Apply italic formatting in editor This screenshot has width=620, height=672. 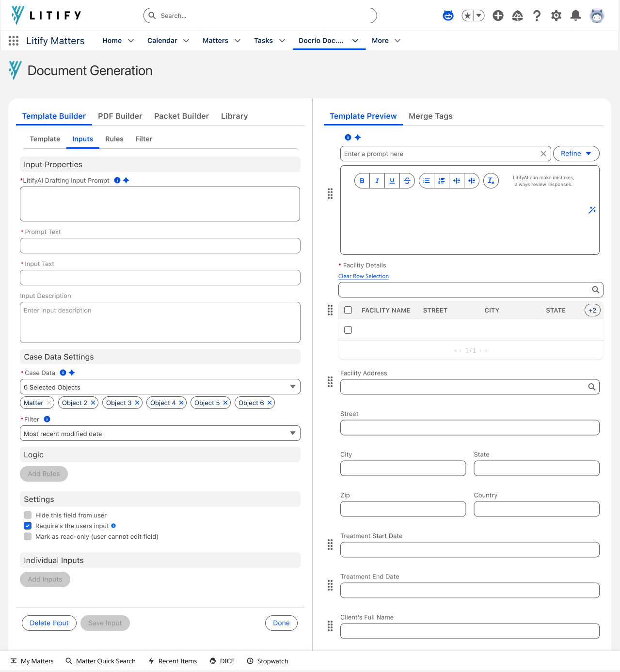pyautogui.click(x=377, y=181)
